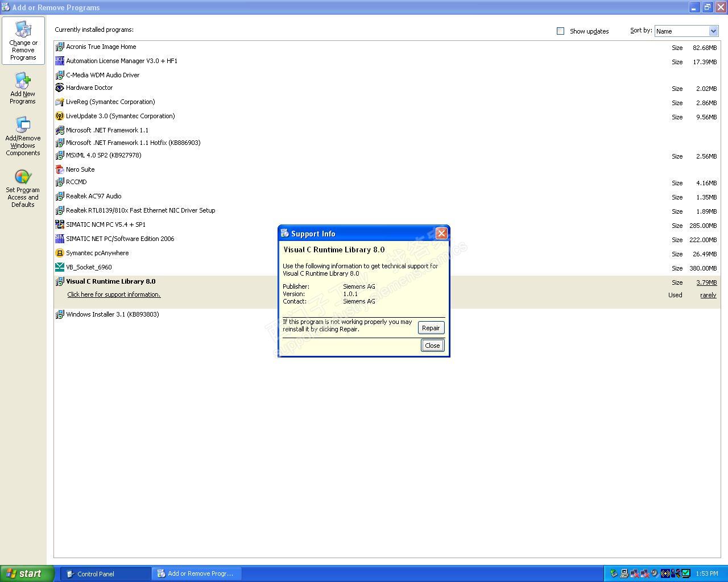728x582 pixels.
Task: Click the MSXML 4.0 SP2 icon
Action: pos(60,155)
